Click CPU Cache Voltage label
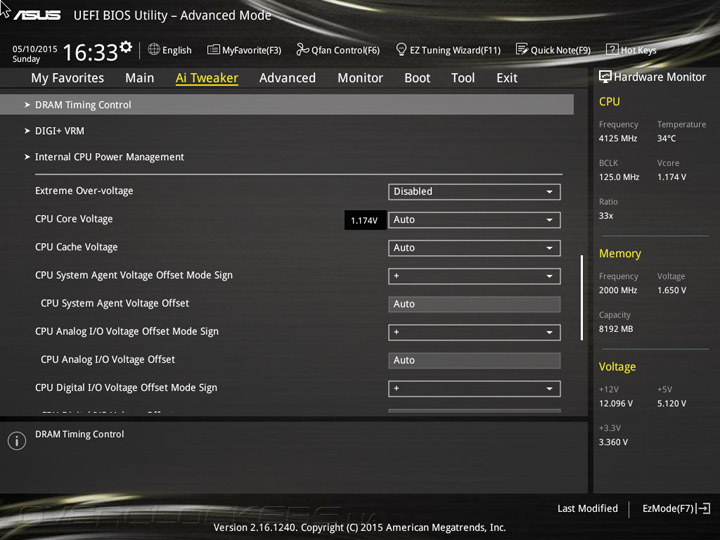The width and height of the screenshot is (720, 540). pyautogui.click(x=76, y=247)
